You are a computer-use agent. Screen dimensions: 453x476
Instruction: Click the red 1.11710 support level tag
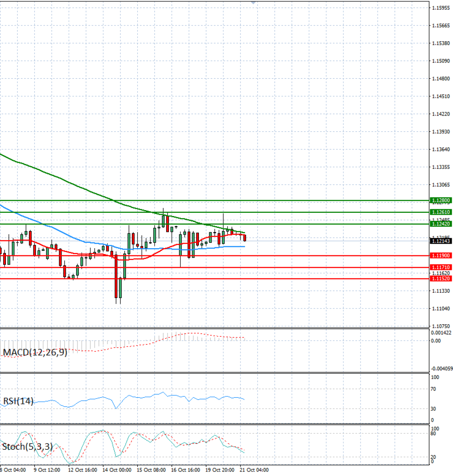click(441, 267)
